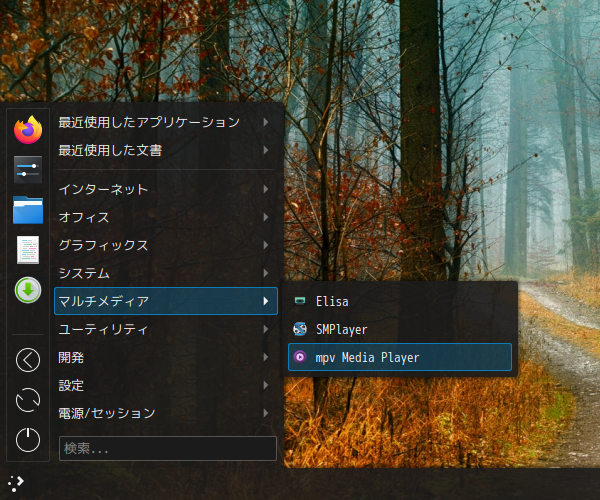Viewport: 600px width, 500px height.
Task: Open 最近使用した文書 submenu
Action: pos(166,150)
